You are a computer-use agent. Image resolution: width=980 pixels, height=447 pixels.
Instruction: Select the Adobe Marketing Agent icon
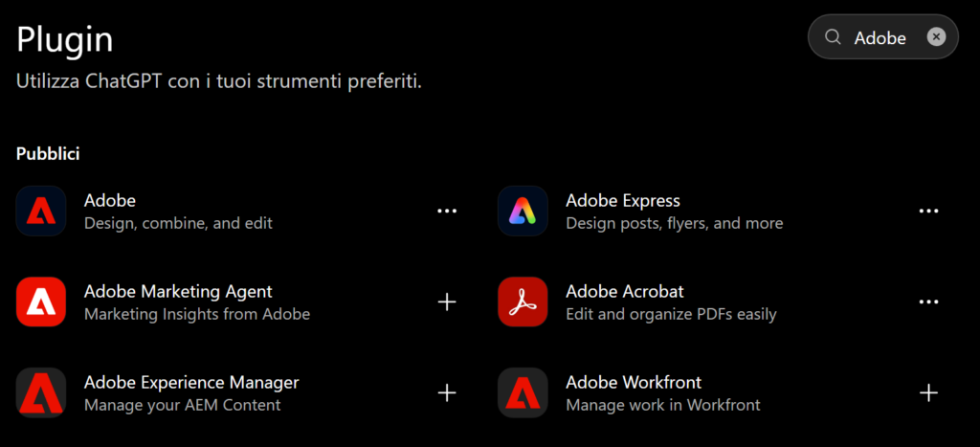[x=41, y=302]
